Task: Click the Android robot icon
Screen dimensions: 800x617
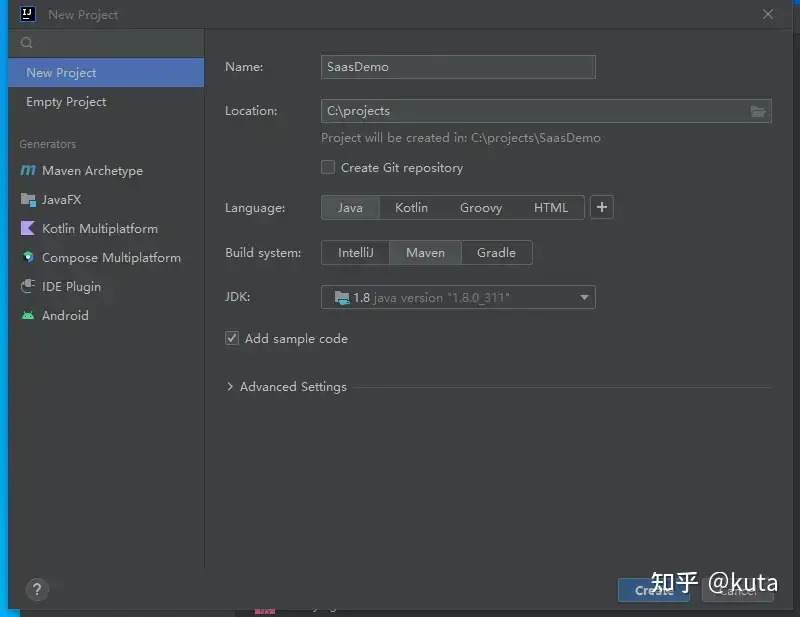Action: point(28,315)
